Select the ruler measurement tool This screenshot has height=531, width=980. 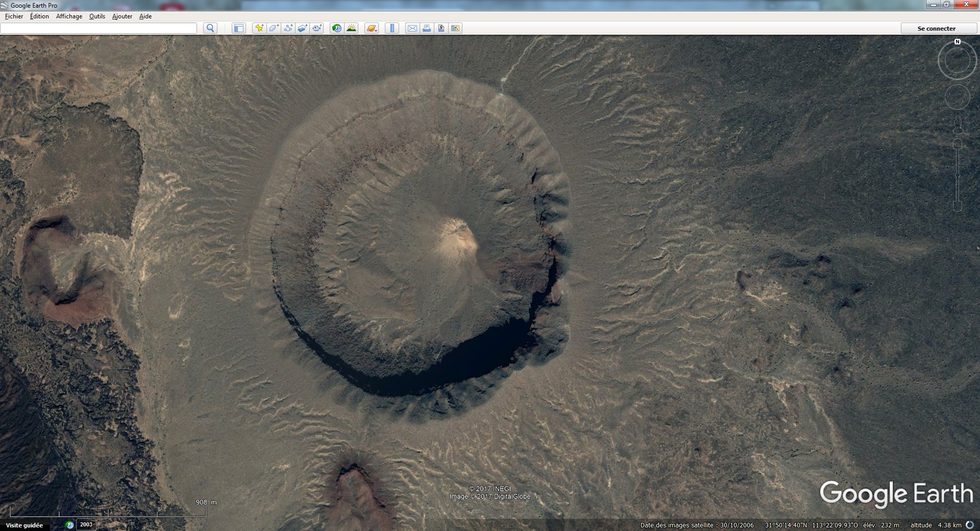(x=392, y=28)
